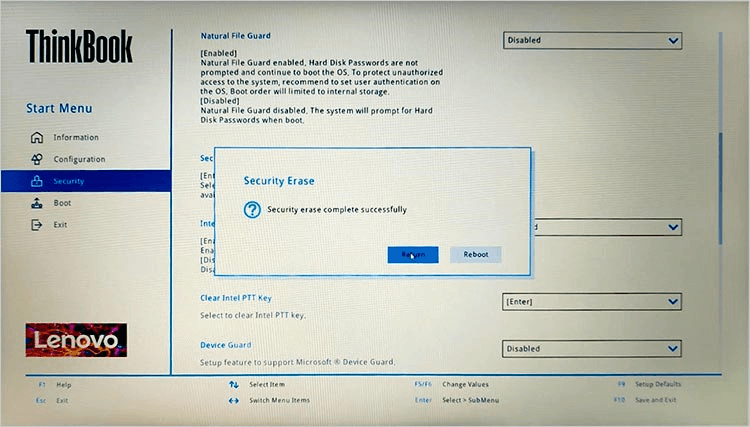This screenshot has width=750, height=427.
Task: Click 'Security erase complete successfully' message
Action: (337, 209)
